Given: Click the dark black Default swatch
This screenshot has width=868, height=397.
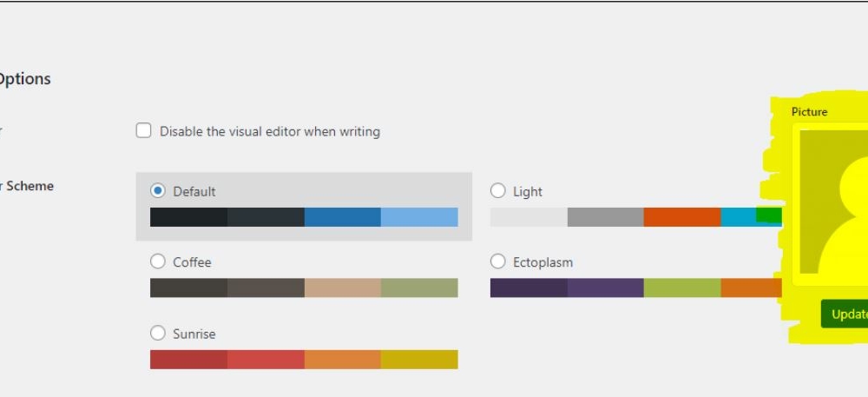Looking at the screenshot, I should 188,217.
